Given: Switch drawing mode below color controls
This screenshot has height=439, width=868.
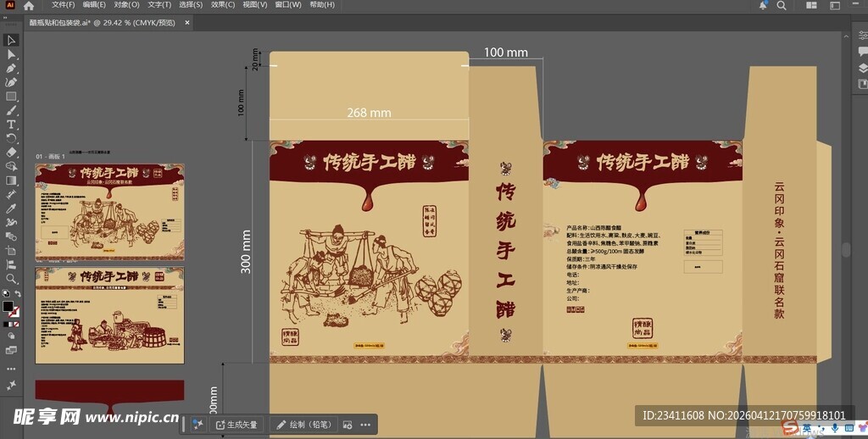Looking at the screenshot, I should pos(11,336).
